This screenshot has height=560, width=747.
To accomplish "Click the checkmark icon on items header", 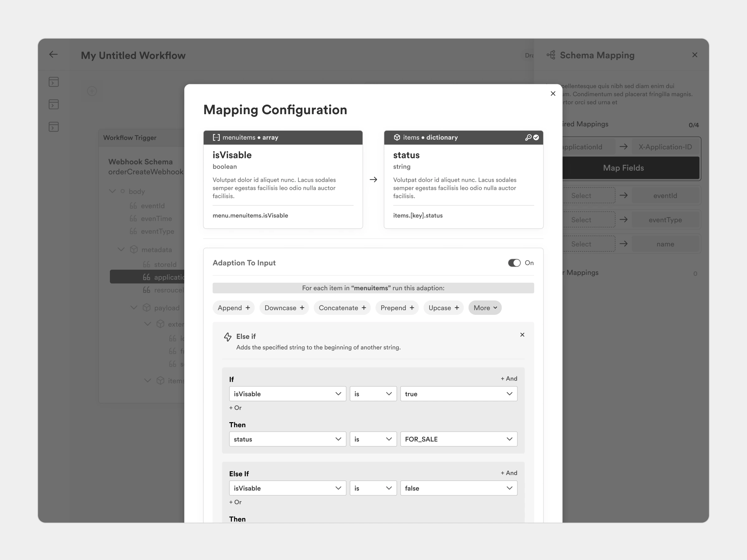I will click(x=536, y=138).
